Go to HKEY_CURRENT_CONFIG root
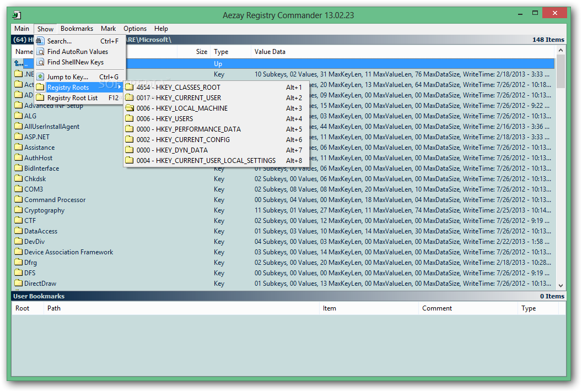This screenshot has height=392, width=582. point(217,140)
